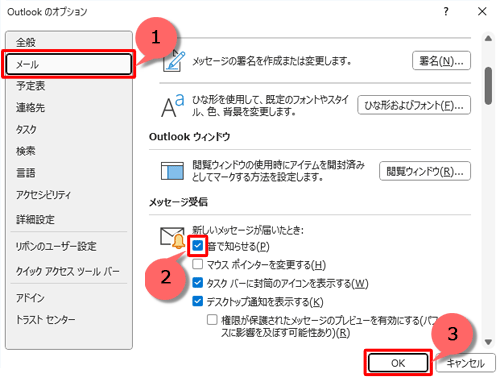Uncheck 音で知らせる(P) checkbox
Image resolution: width=500 pixels, height=378 pixels.
pyautogui.click(x=198, y=246)
